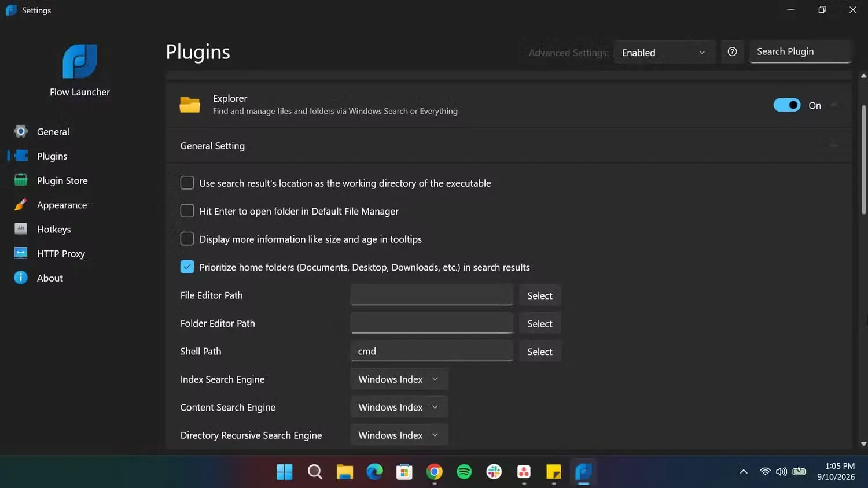The width and height of the screenshot is (868, 488).
Task: Click the scrollbar up arrow
Action: pos(863,76)
